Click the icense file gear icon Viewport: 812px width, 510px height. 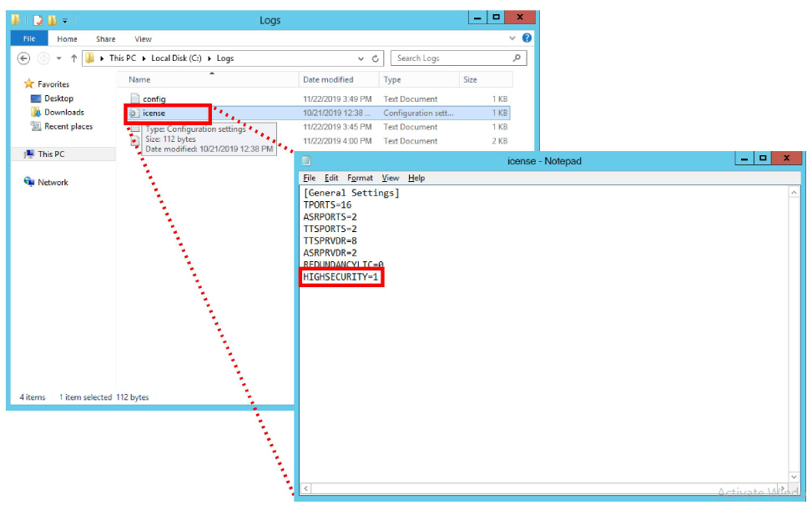pos(134,113)
